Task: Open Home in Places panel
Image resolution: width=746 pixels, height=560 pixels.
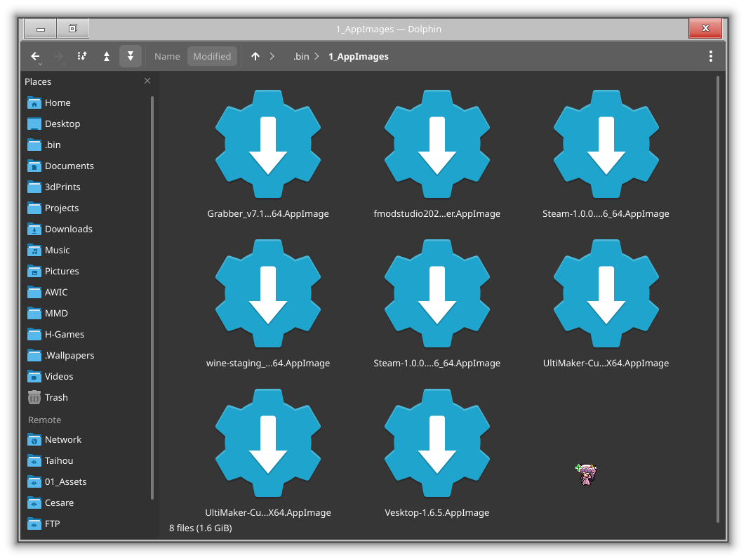Action: click(88, 102)
